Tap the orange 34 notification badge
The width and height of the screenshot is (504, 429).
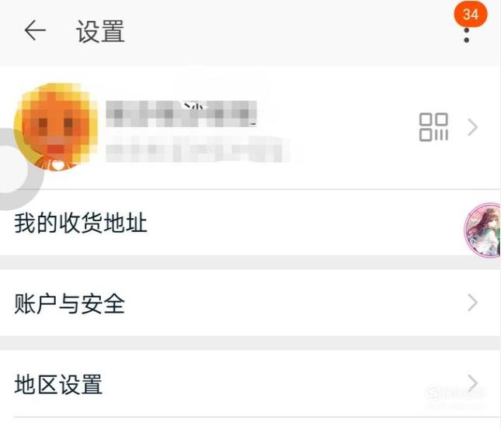[x=471, y=14]
